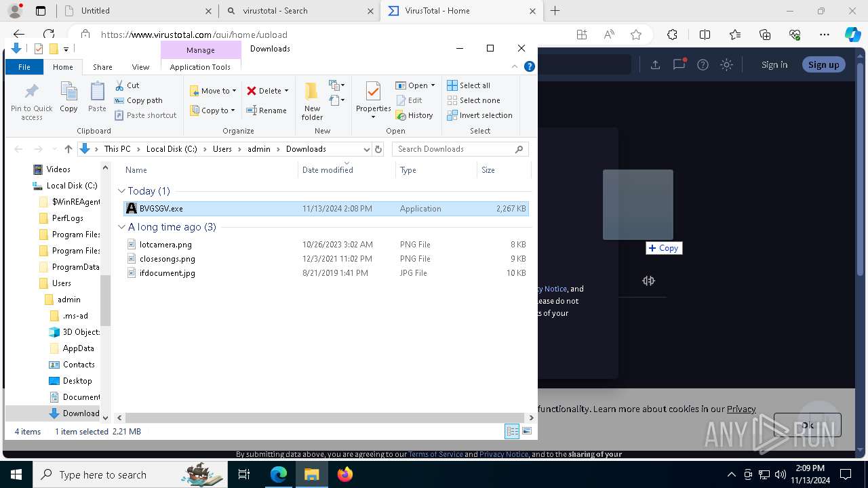Open VirusTotal help icon
868x488 pixels.
click(x=703, y=64)
